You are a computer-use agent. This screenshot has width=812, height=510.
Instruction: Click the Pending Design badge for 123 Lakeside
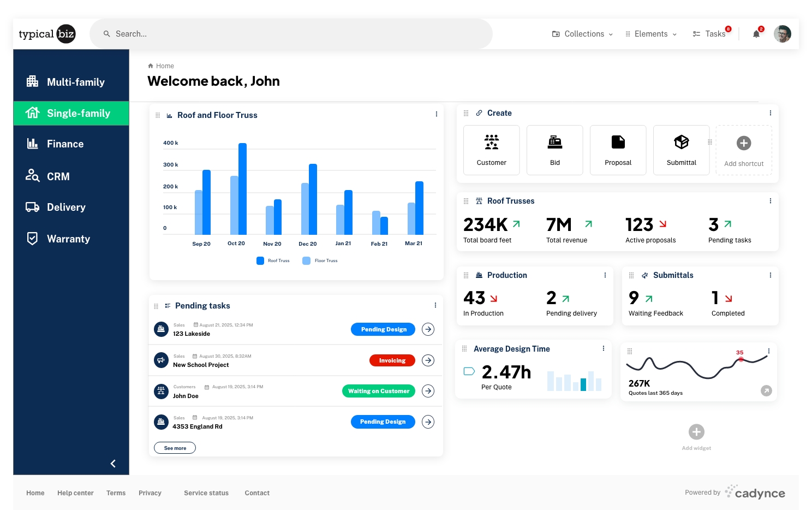[383, 329]
